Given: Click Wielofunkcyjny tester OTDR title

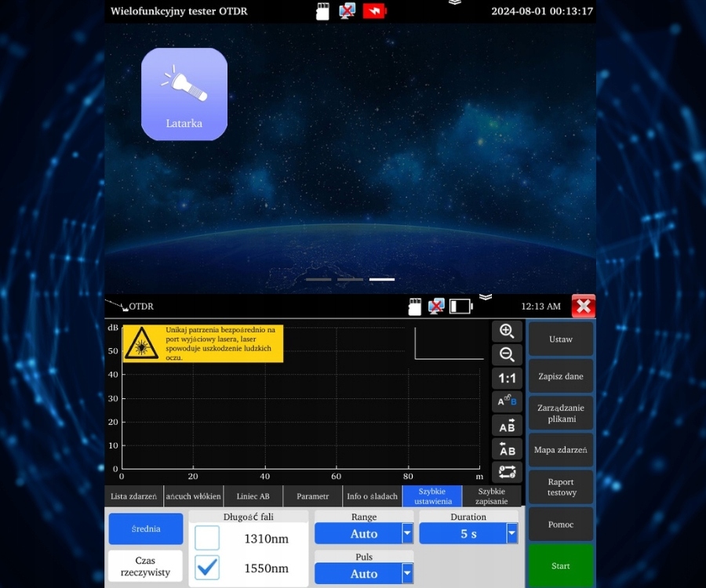Looking at the screenshot, I should [x=179, y=11].
